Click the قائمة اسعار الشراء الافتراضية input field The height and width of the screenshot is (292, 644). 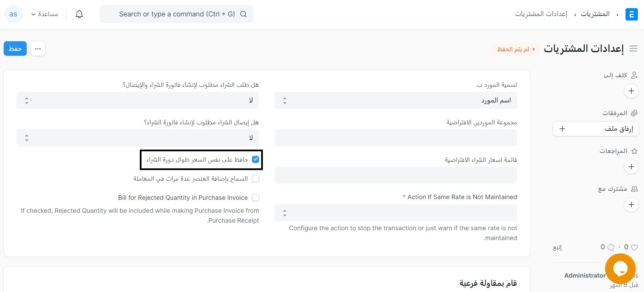tap(396, 176)
